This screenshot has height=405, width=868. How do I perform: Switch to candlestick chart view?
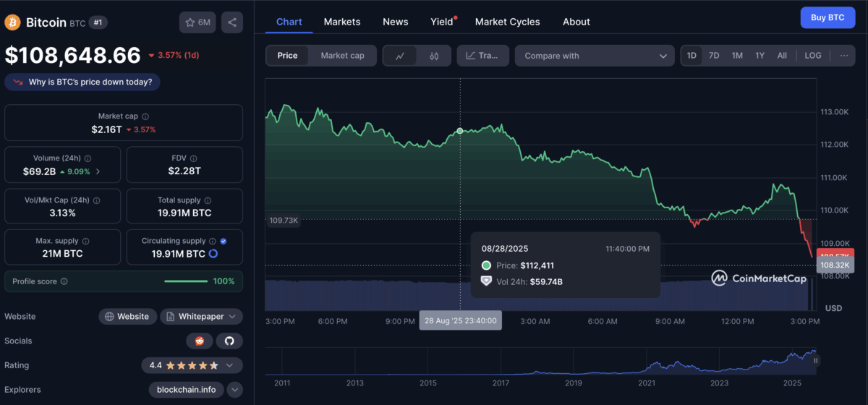pos(433,56)
